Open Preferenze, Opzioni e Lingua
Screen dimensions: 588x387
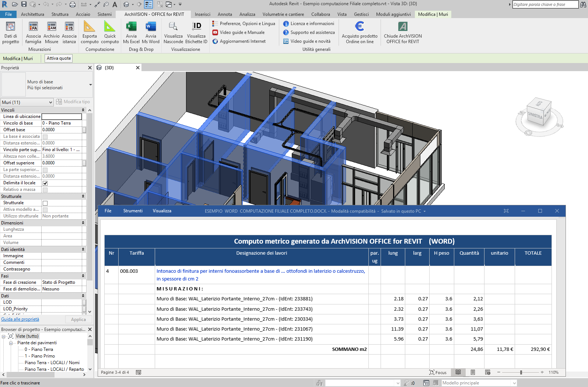244,24
